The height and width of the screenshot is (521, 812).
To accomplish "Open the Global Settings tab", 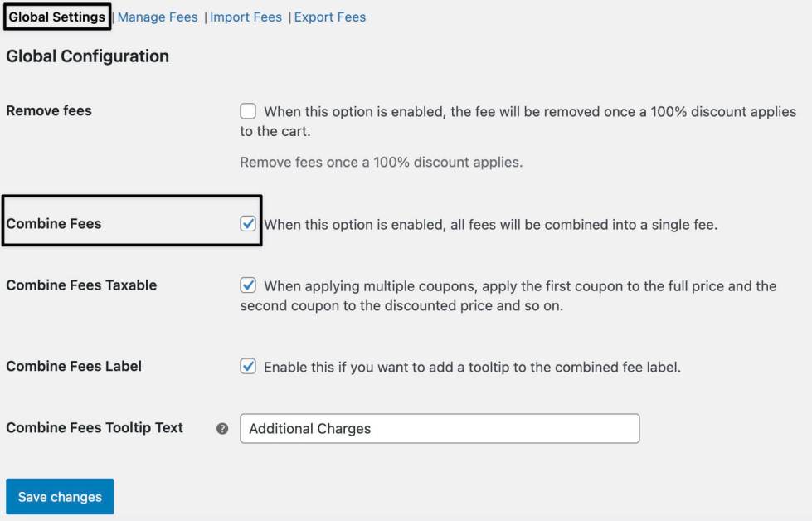I will tap(57, 17).
